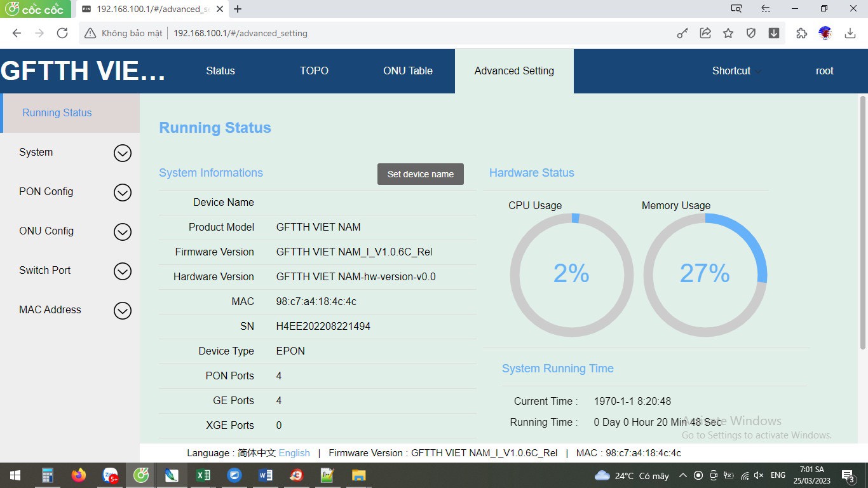Switch to the ONU Table tab
This screenshot has width=868, height=488.
pos(407,71)
